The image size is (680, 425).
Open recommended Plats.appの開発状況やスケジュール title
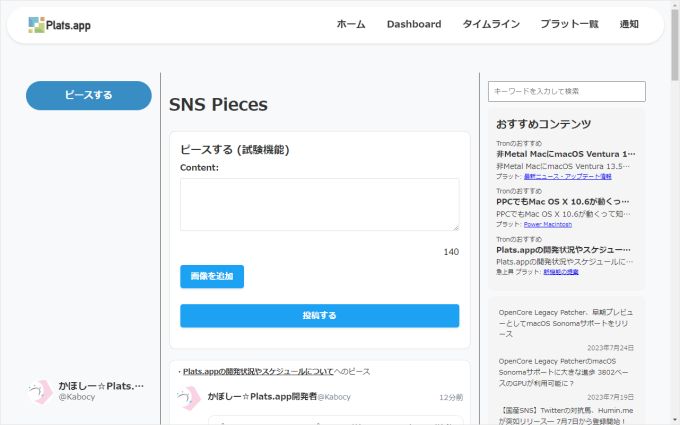click(x=563, y=250)
